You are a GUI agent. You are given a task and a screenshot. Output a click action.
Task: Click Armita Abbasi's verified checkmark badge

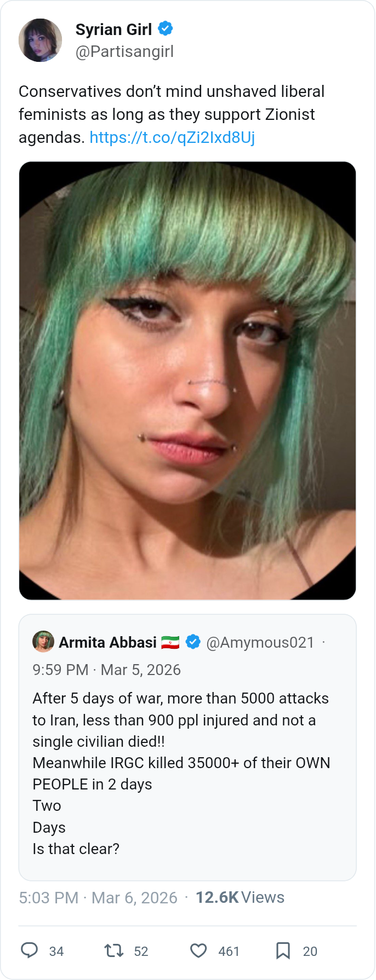(193, 642)
